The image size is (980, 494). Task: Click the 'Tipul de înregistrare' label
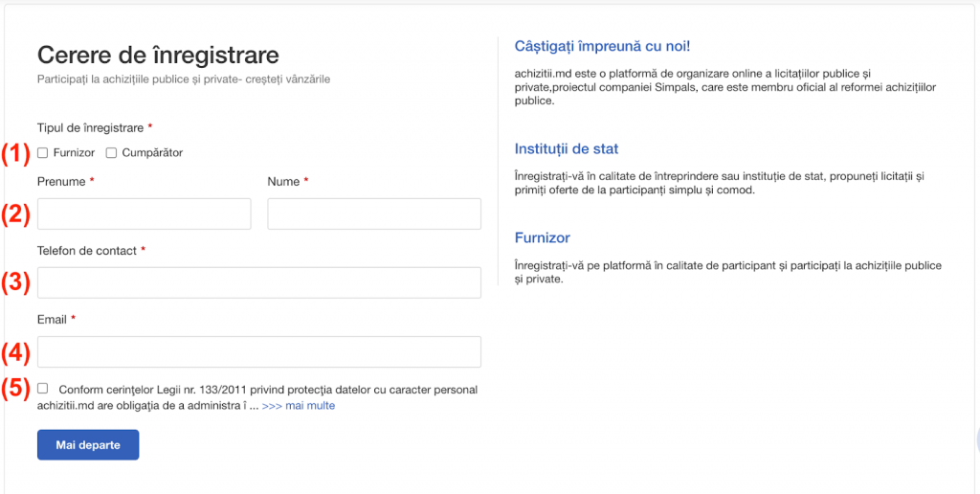coord(90,127)
